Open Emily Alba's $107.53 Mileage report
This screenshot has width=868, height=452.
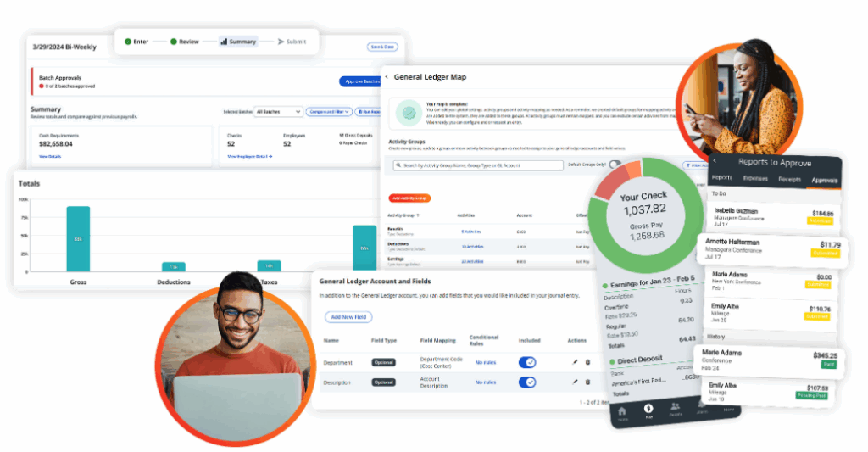(x=769, y=392)
